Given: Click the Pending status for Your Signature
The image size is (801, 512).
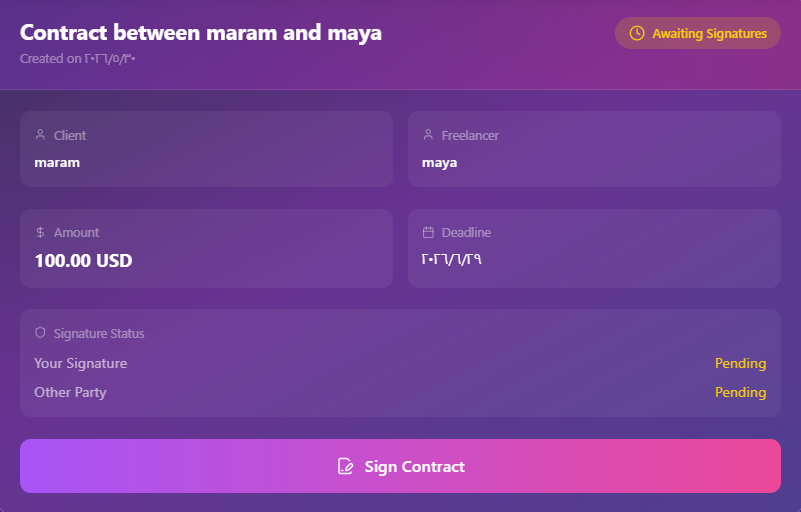Looking at the screenshot, I should (740, 363).
